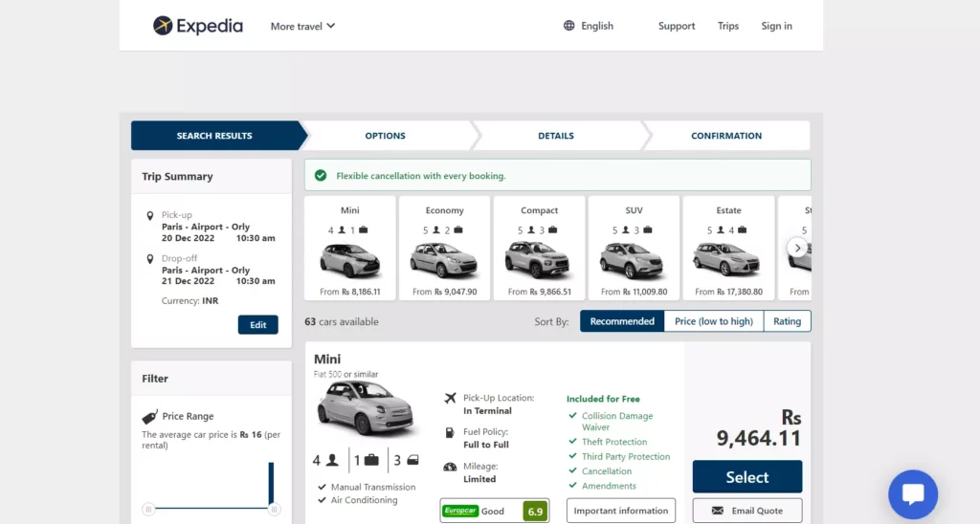Open the Support link
The height and width of the screenshot is (524, 980).
point(677,26)
